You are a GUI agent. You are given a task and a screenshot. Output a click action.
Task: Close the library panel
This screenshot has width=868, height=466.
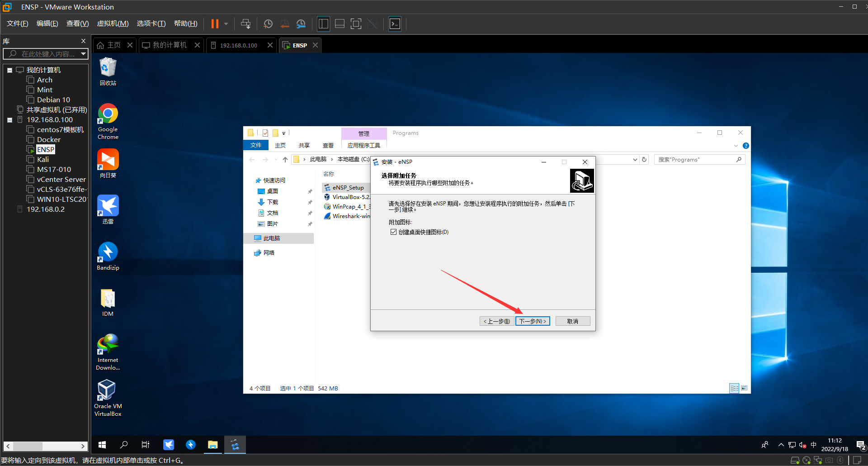(x=83, y=41)
